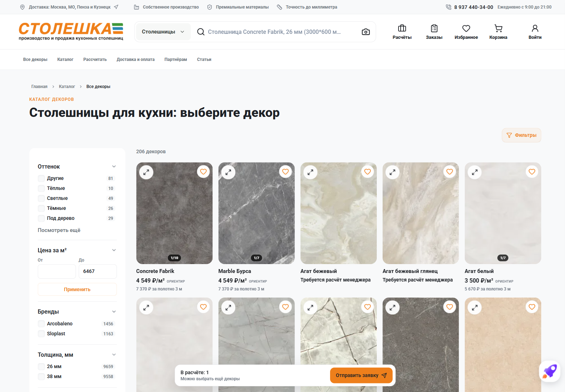The width and height of the screenshot is (565, 392).
Task: Open the Фильтры button
Action: coord(521,135)
